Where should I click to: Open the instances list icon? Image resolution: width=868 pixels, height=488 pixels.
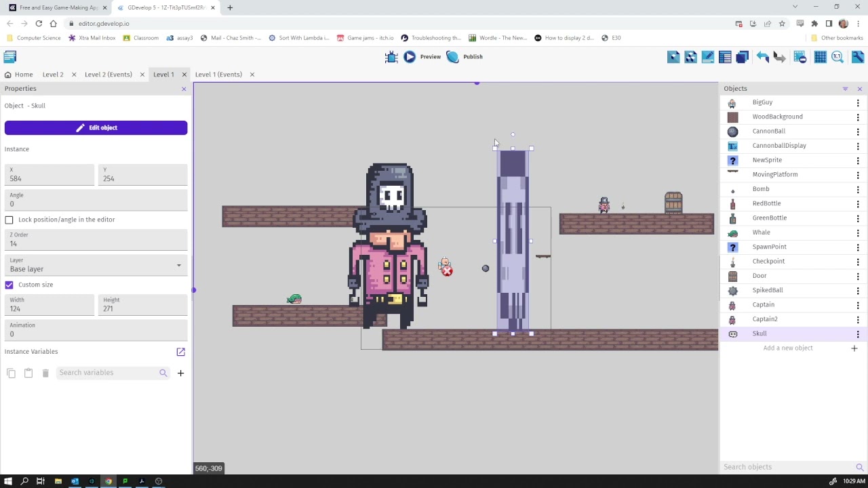tap(725, 57)
